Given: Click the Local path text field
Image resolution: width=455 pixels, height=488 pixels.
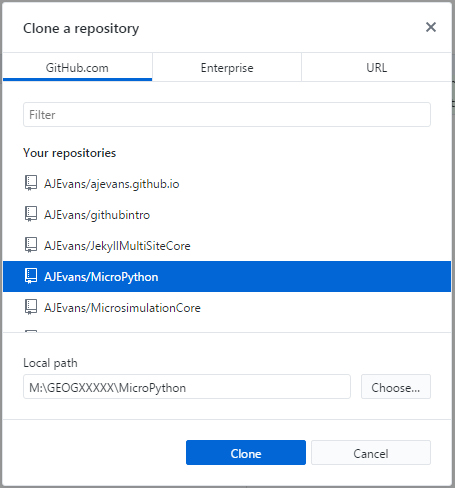Looking at the screenshot, I should [x=187, y=387].
